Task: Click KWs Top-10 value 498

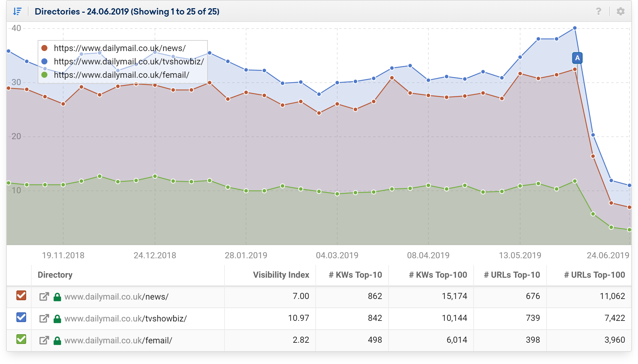Action: coord(375,340)
